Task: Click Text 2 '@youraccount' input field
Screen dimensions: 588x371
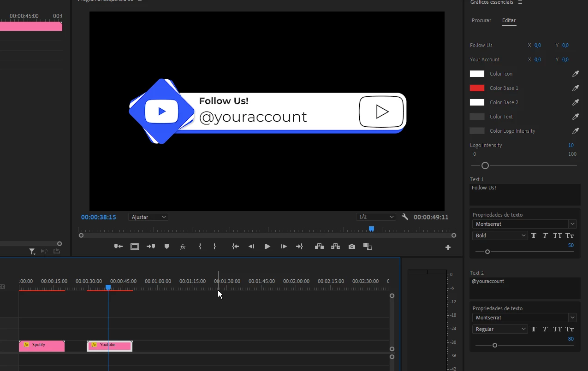Action: click(525, 288)
